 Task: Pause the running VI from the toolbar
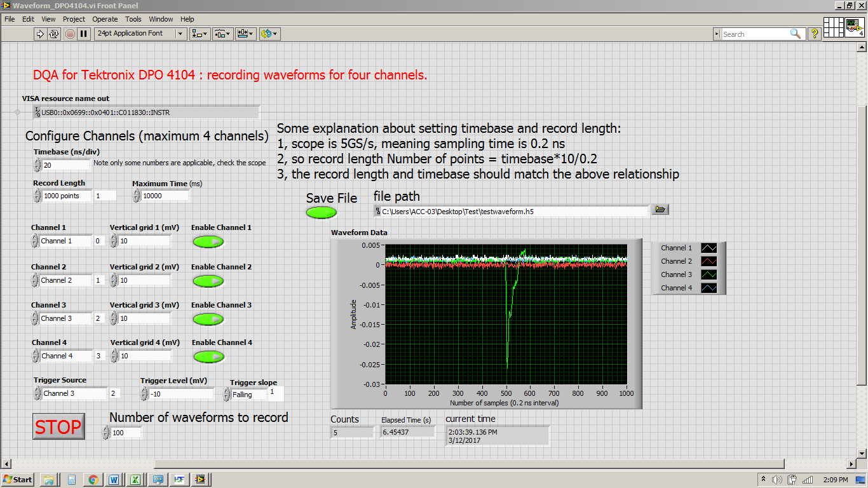click(x=84, y=34)
